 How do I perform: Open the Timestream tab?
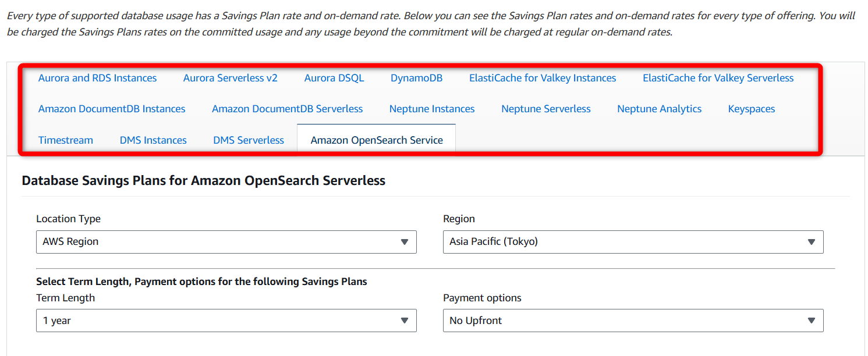(66, 140)
